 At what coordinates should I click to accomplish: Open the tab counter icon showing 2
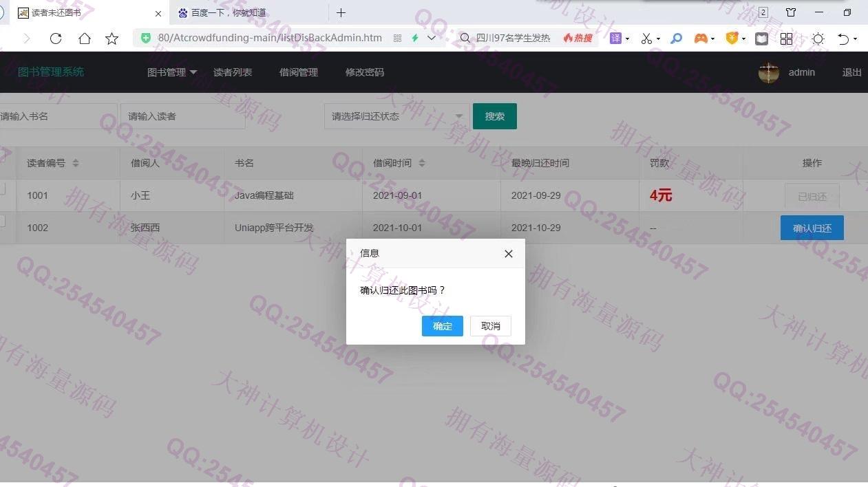click(x=763, y=12)
